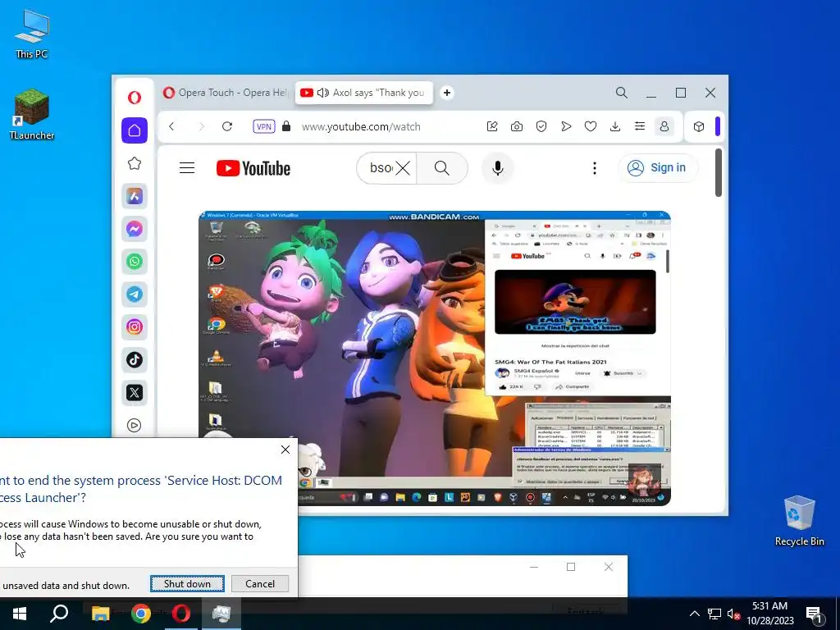Reload the YouTube page
This screenshot has height=630, width=840.
[227, 126]
